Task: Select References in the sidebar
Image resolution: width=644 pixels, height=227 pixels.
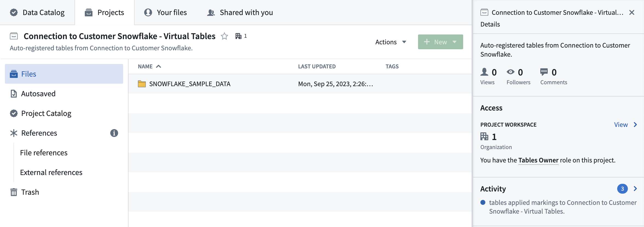Action: (x=39, y=133)
